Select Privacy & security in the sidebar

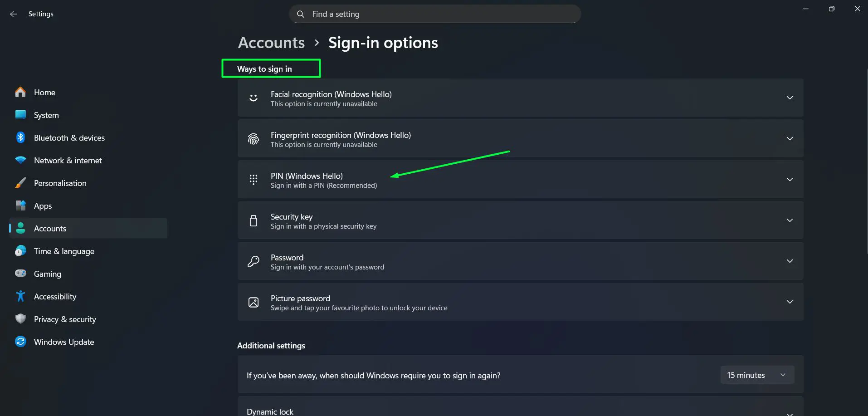(x=65, y=319)
